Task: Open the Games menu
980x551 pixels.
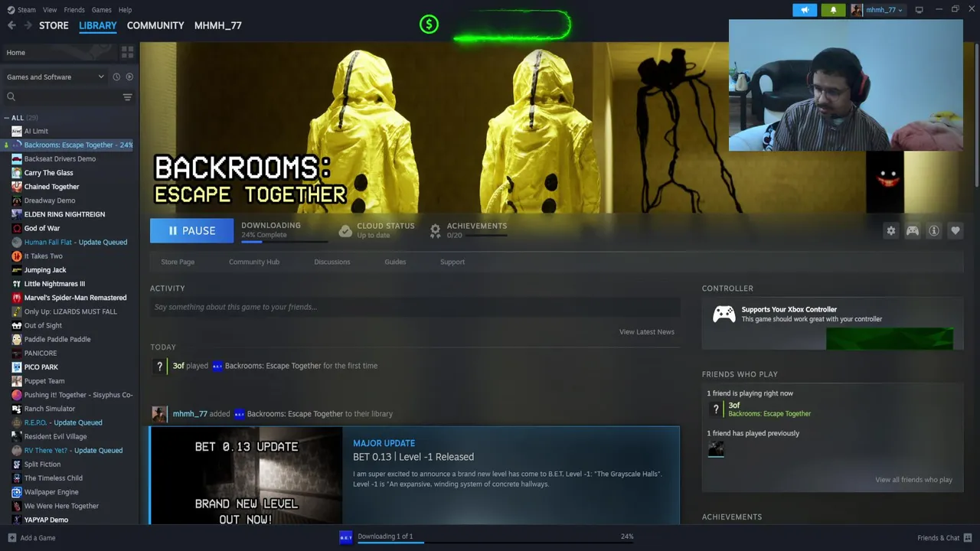Action: (102, 10)
